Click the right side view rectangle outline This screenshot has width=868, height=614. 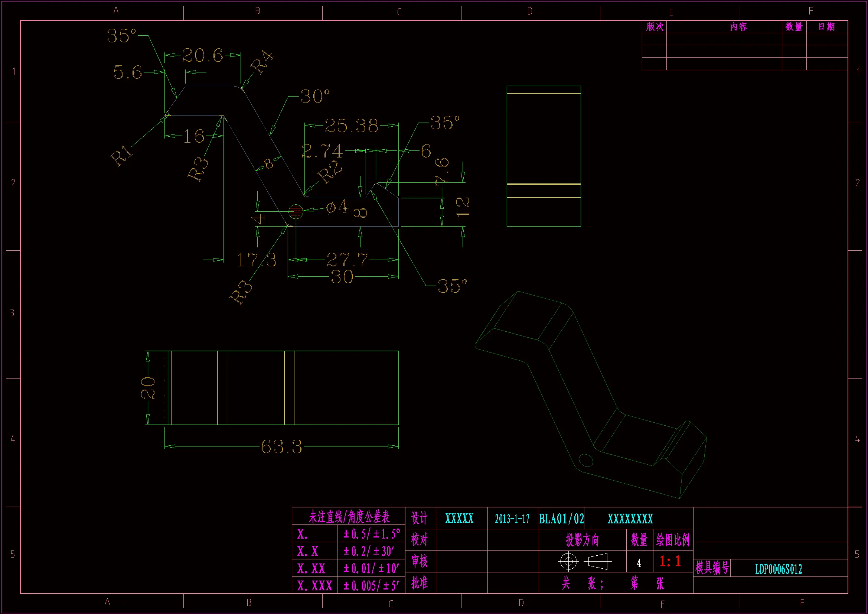tap(544, 156)
